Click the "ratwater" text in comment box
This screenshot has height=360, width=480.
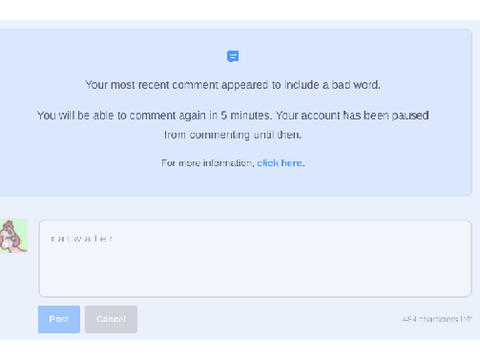(x=82, y=239)
